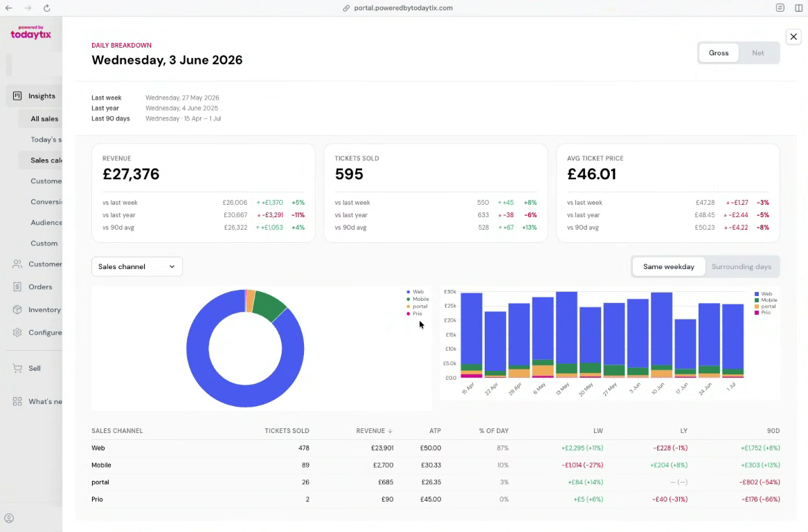Open Sales calendar sidebar item
808x532 pixels.
40,160
